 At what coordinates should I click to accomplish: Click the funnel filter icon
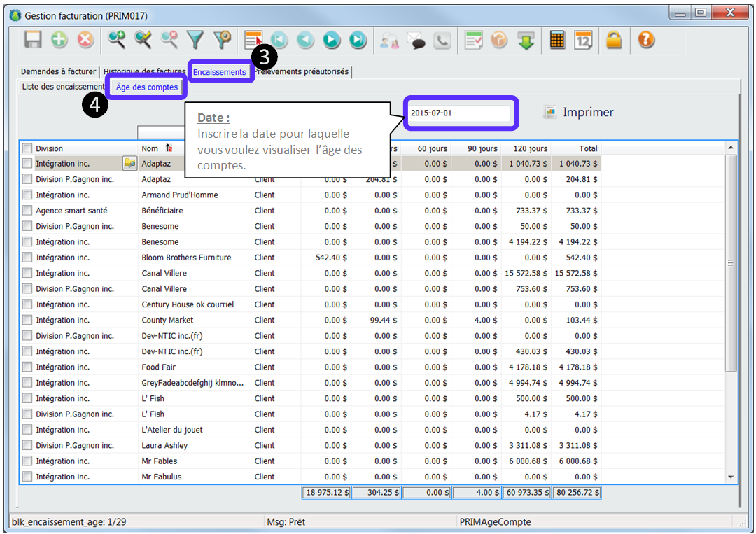(195, 41)
